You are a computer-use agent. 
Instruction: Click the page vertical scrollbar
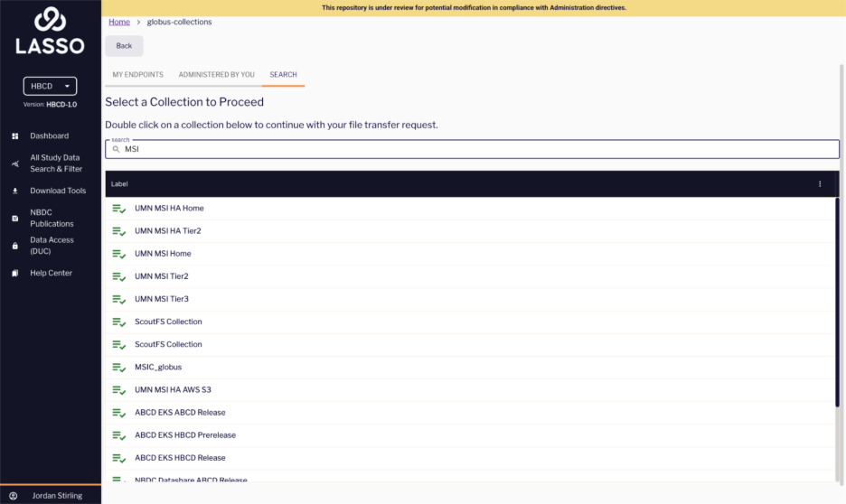point(841,274)
